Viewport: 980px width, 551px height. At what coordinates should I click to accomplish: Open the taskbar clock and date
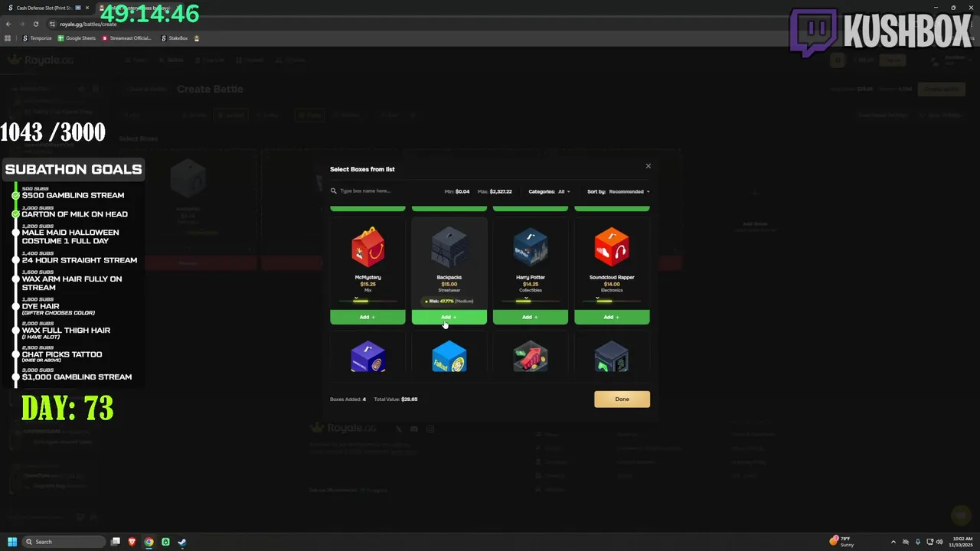961,542
